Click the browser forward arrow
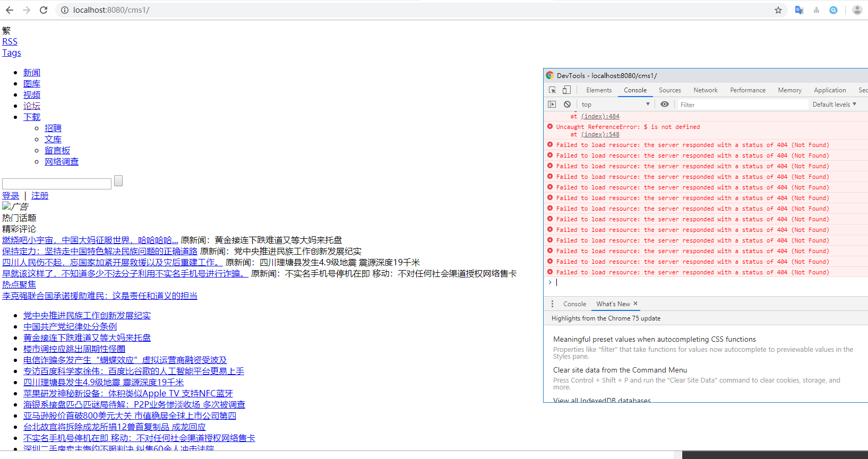 point(27,10)
